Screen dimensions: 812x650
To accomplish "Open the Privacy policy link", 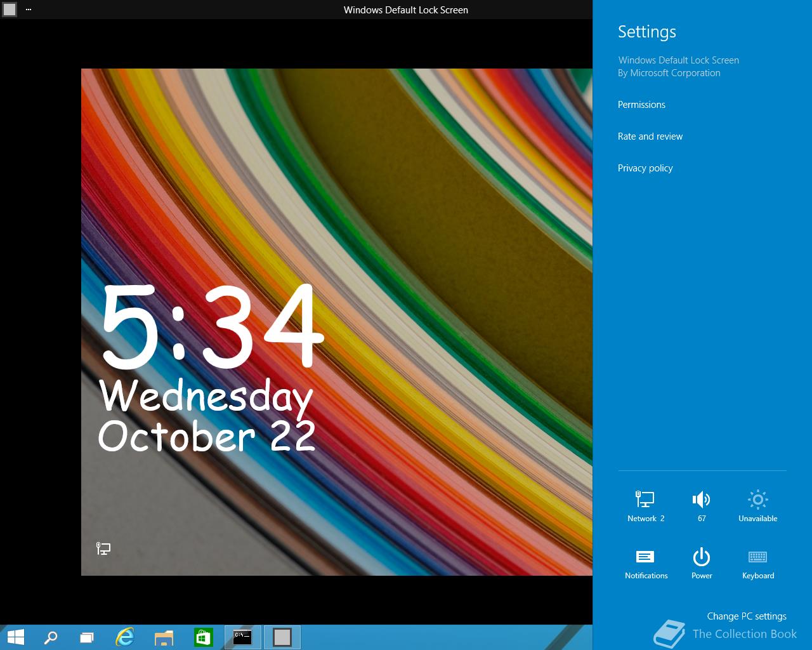I will coord(645,168).
